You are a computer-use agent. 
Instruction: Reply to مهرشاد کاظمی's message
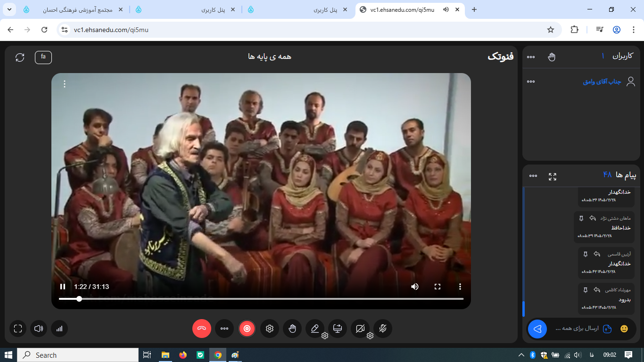tap(597, 290)
